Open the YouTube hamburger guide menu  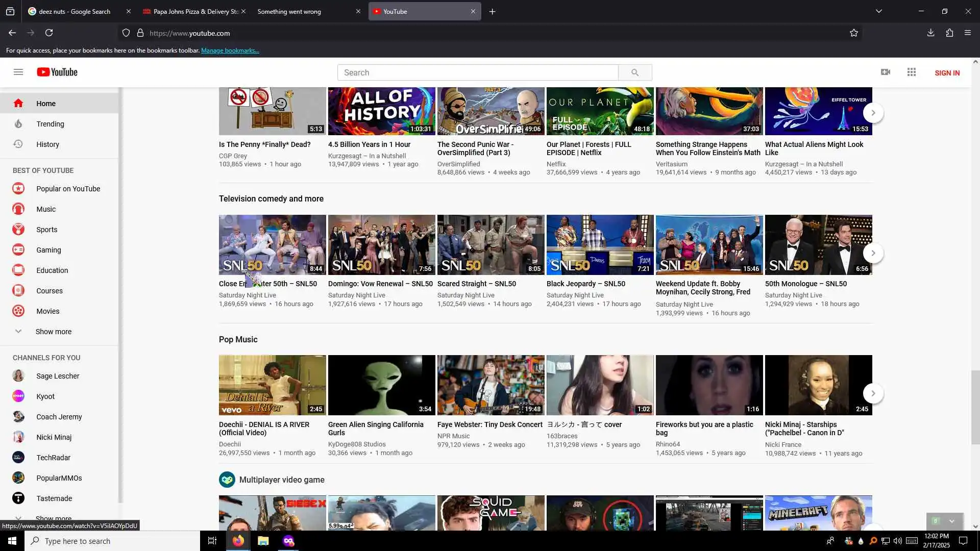click(x=18, y=72)
